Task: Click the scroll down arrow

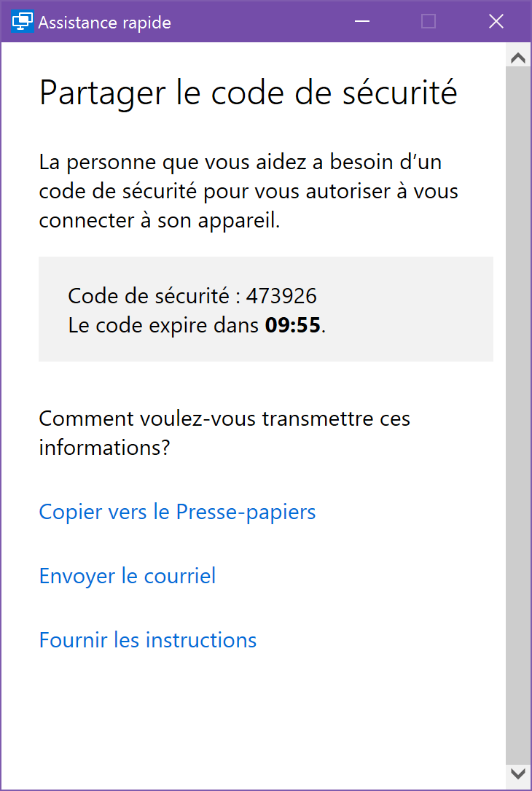Action: (x=518, y=772)
